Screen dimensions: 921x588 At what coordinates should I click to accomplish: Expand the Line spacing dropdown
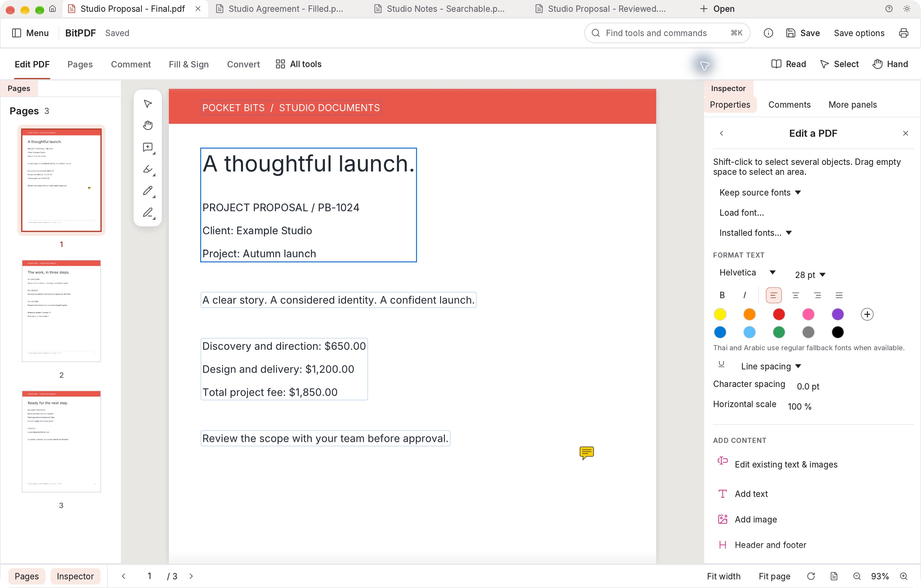point(771,366)
